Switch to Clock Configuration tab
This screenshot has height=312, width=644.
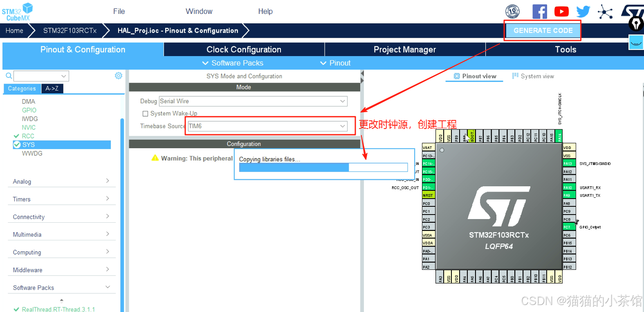[x=244, y=50]
